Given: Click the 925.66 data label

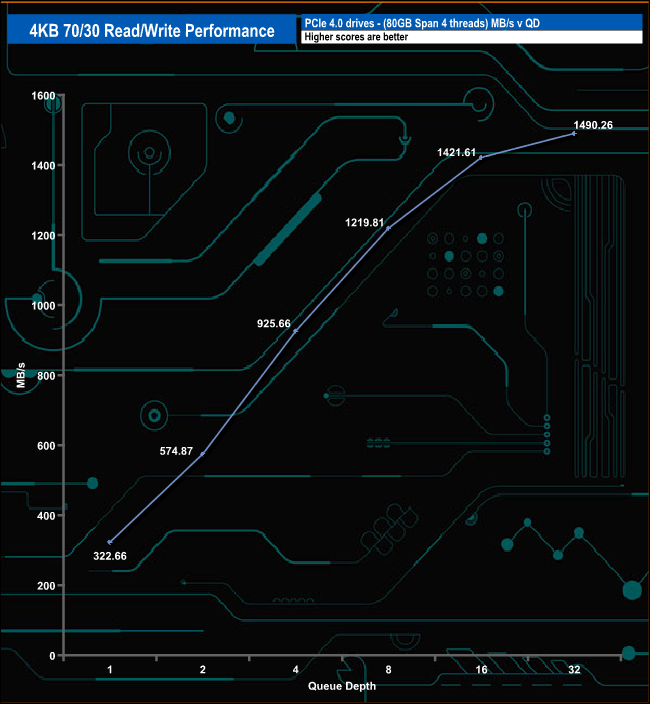Looking at the screenshot, I should pos(274,323).
